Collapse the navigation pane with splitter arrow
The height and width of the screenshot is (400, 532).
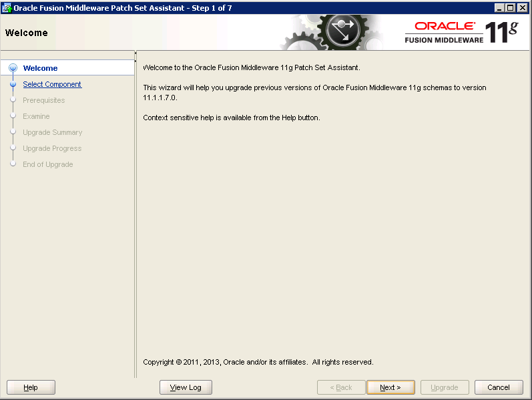pyautogui.click(x=136, y=53)
